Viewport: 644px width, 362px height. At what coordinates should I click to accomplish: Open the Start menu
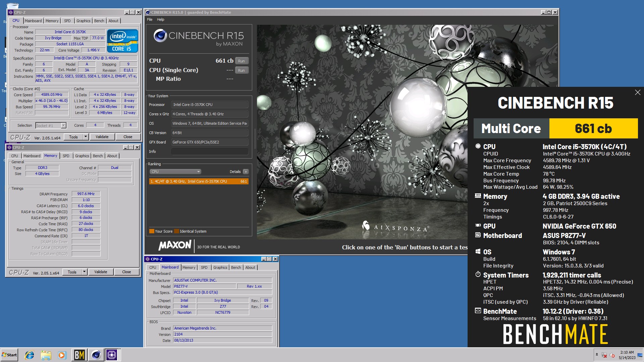point(9,355)
